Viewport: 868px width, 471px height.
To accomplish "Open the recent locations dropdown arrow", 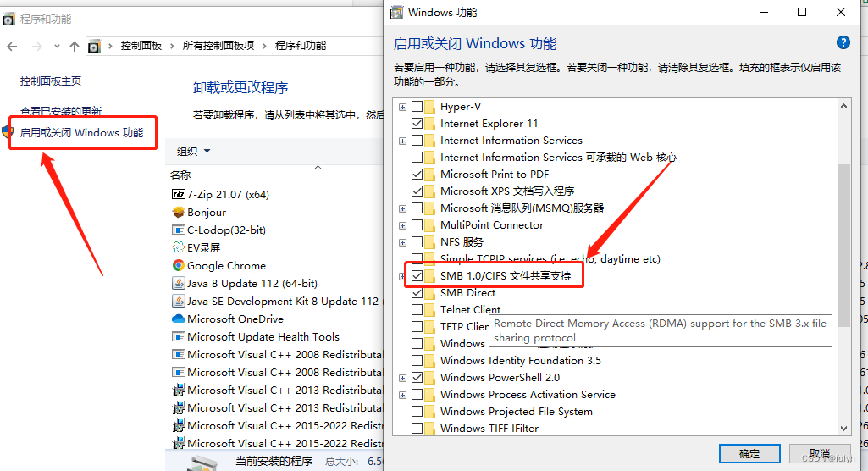I will (x=57, y=47).
